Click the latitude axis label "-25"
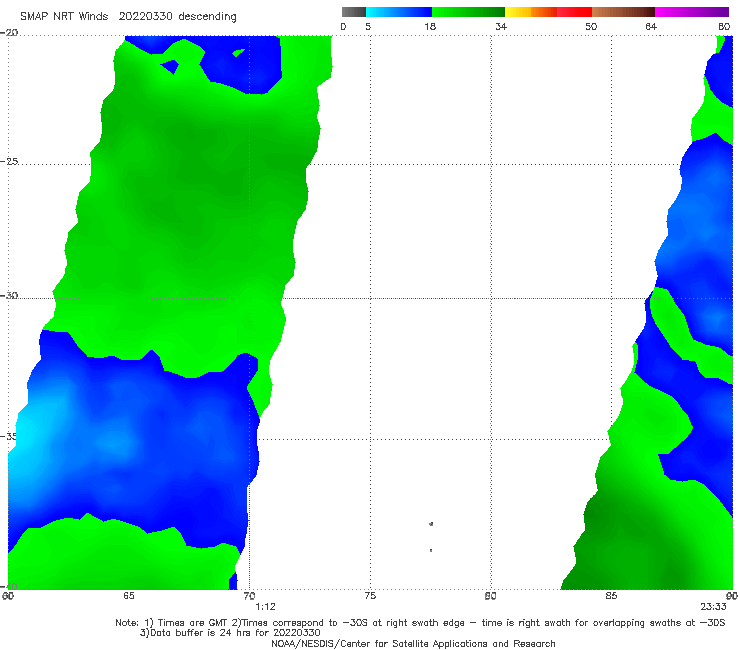 click(x=9, y=161)
